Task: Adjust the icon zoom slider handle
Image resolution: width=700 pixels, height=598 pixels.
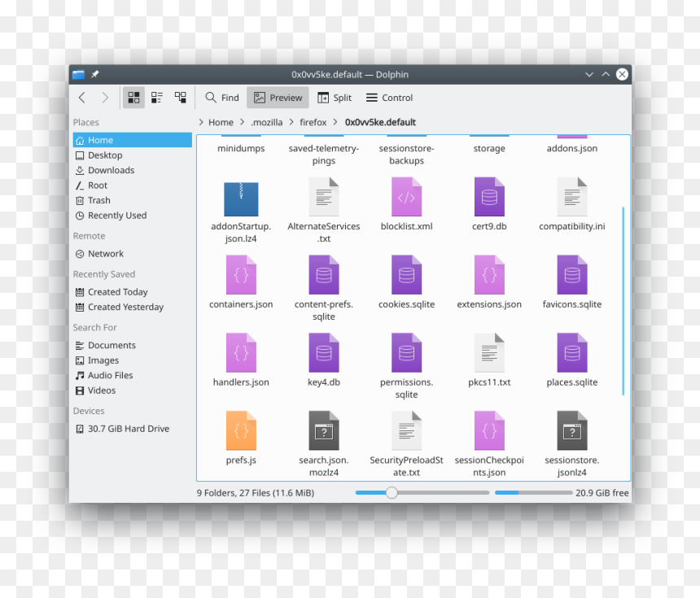Action: (392, 493)
